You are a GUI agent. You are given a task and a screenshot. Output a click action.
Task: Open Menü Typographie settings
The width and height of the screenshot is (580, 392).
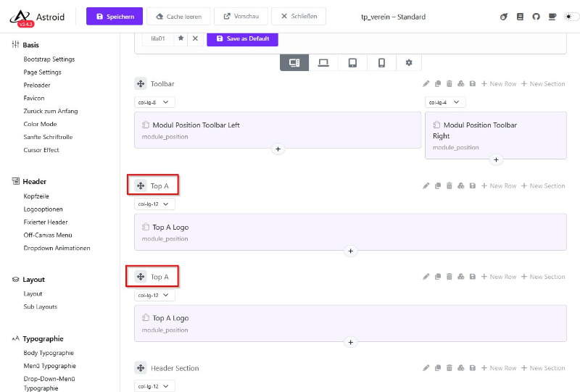49,366
